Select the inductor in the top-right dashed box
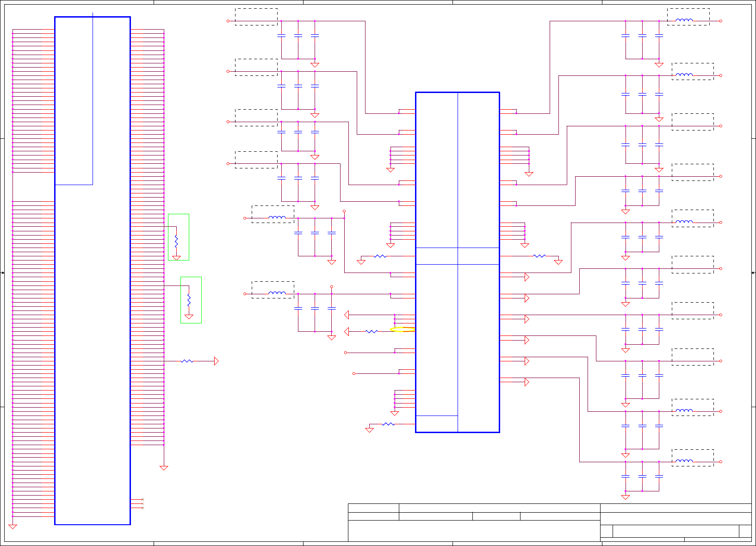The height and width of the screenshot is (546, 756). pyautogui.click(x=684, y=20)
